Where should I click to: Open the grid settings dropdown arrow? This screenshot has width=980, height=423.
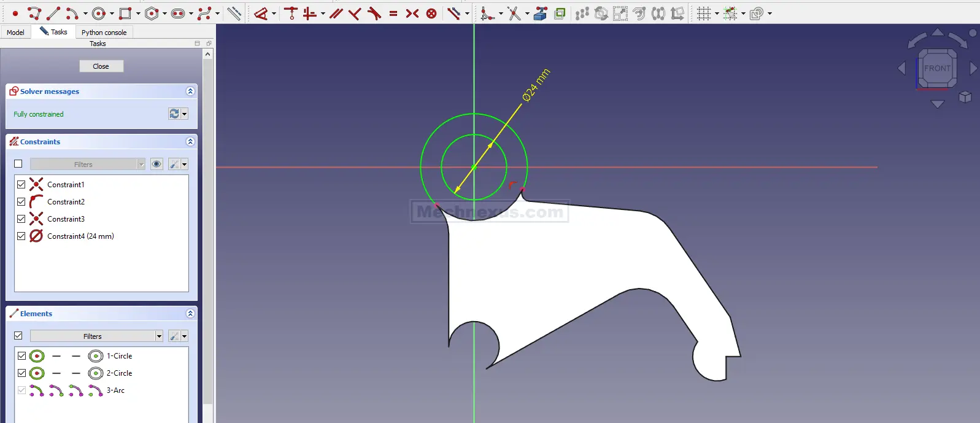[x=717, y=14]
